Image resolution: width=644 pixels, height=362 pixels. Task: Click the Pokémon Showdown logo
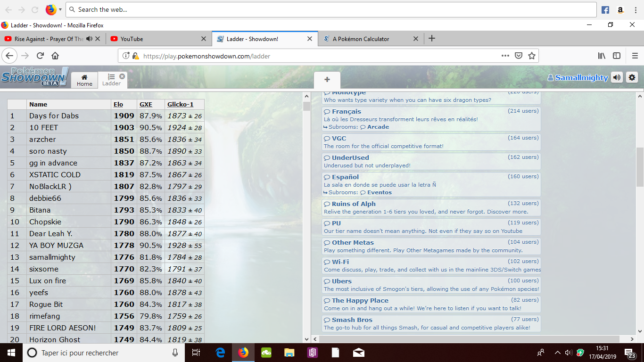[x=35, y=77]
